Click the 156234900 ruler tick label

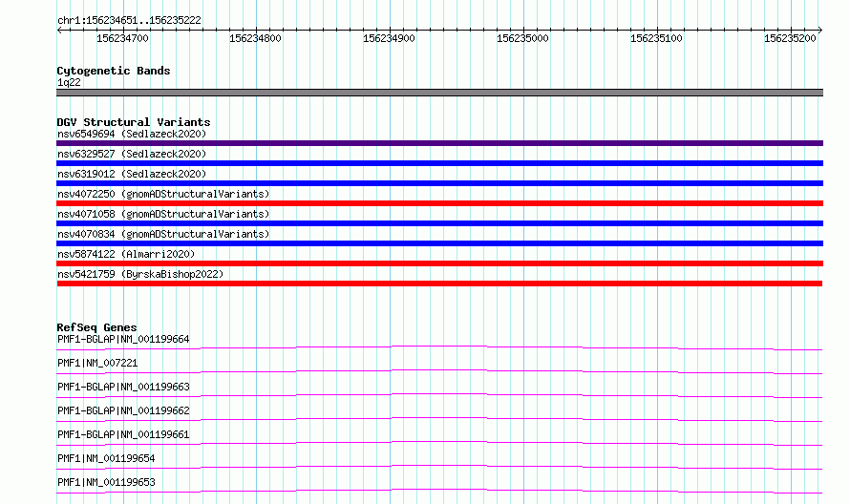click(x=389, y=38)
